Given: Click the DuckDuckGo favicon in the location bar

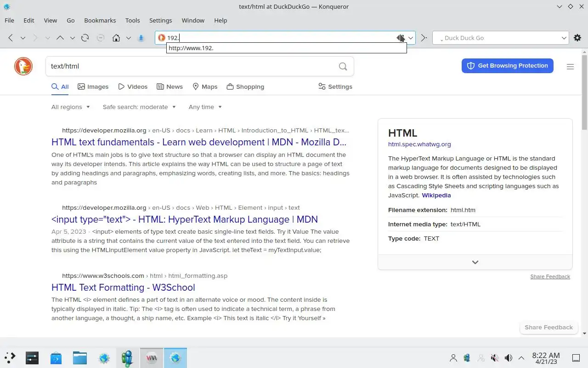Looking at the screenshot, I should [x=161, y=38].
